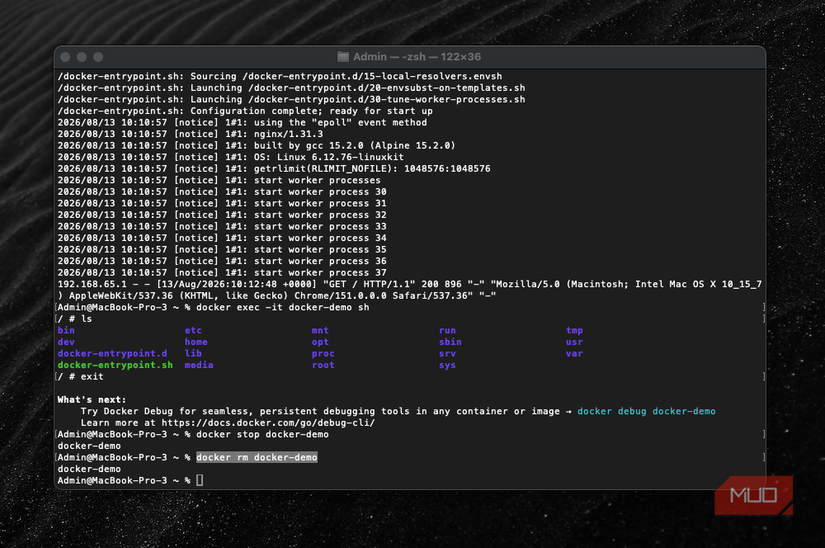Screen dimensions: 825x548
Task: Click 'docker-demo' output below the rm command
Action: [89, 469]
